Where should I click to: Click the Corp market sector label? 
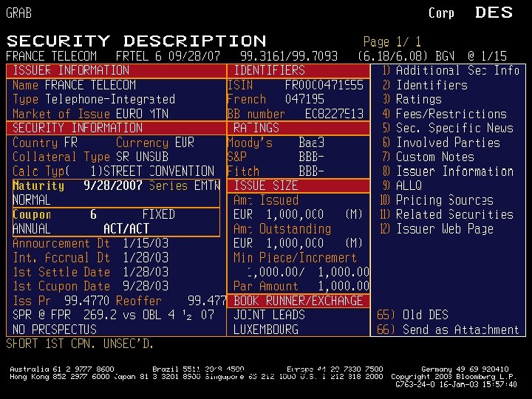point(441,13)
